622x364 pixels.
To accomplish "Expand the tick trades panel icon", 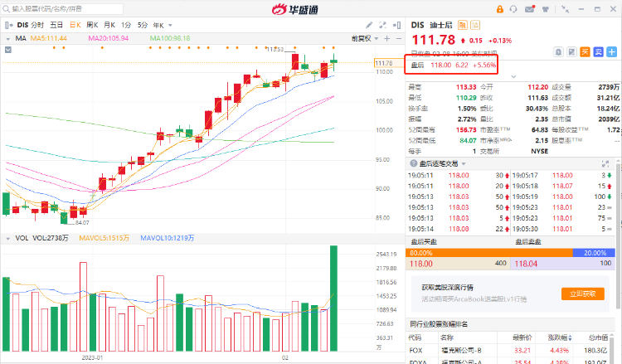I will [605, 163].
